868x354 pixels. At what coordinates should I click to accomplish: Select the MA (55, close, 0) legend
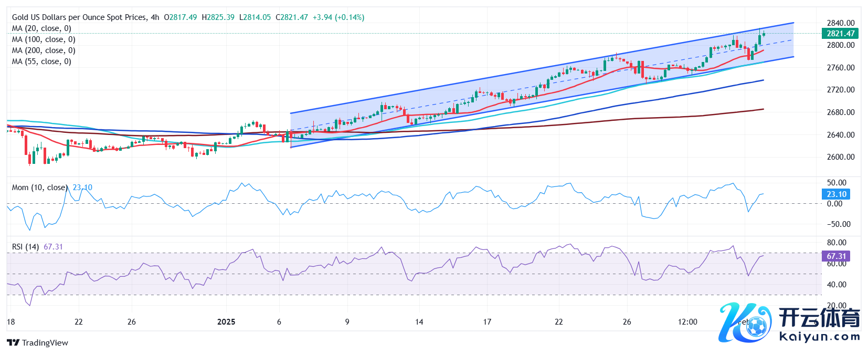[x=41, y=61]
